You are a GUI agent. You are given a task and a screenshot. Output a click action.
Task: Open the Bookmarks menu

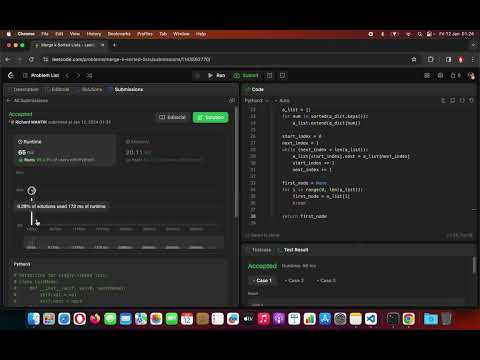pyautogui.click(x=119, y=34)
